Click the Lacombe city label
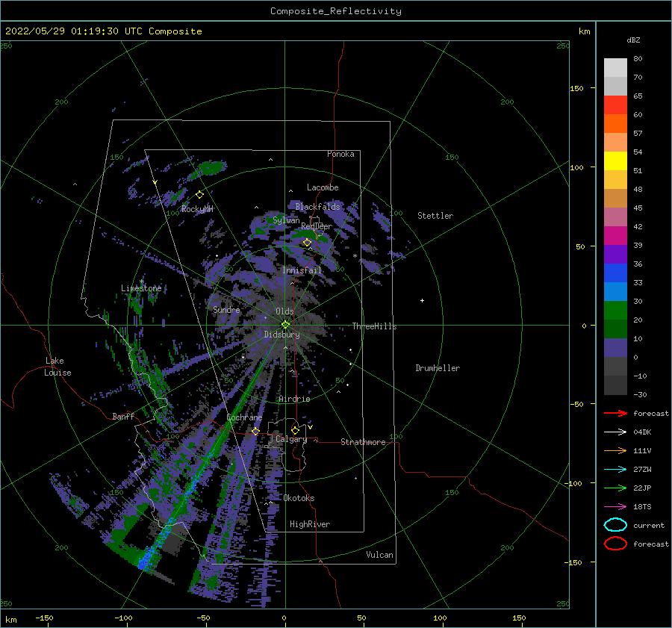Screen dimensions: 672x628 click(x=323, y=187)
